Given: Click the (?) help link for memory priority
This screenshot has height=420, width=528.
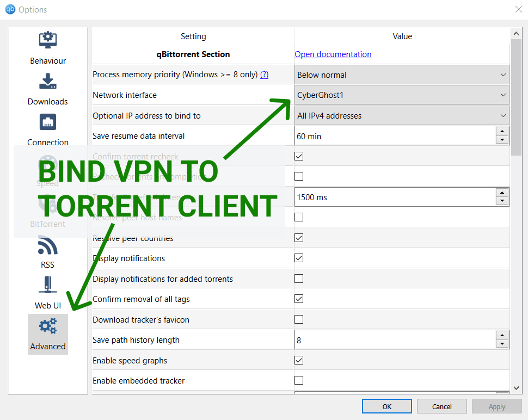Looking at the screenshot, I should click(x=265, y=75).
